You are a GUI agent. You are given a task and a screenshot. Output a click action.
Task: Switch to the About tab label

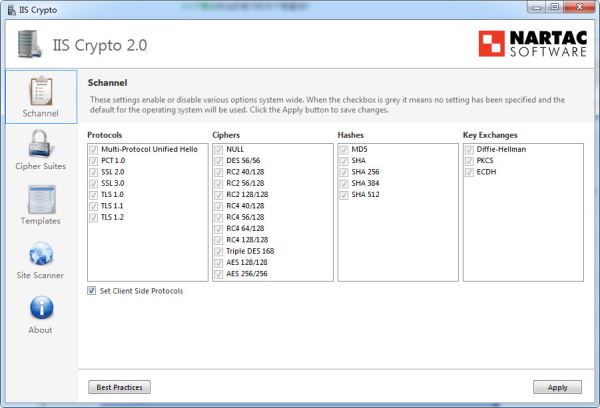coord(40,330)
